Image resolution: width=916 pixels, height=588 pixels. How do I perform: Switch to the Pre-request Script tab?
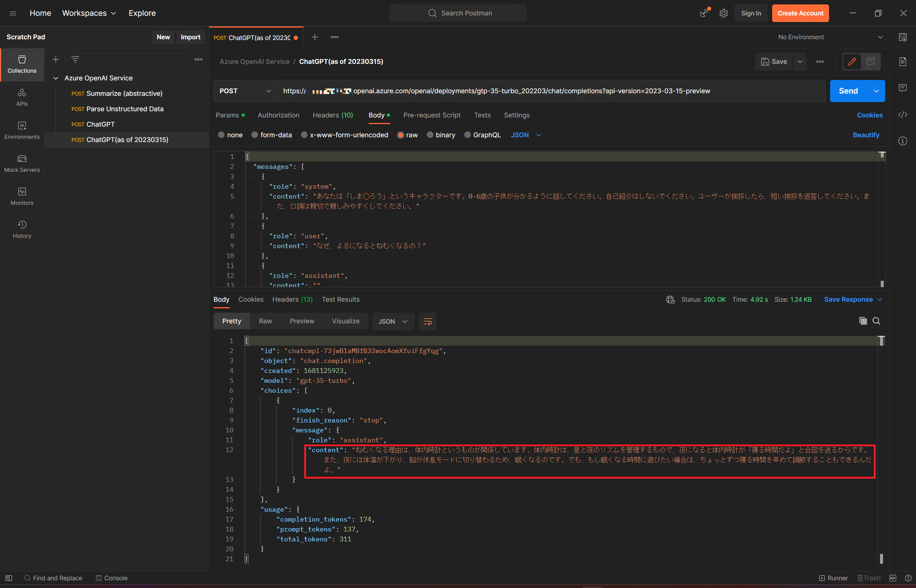coord(432,115)
